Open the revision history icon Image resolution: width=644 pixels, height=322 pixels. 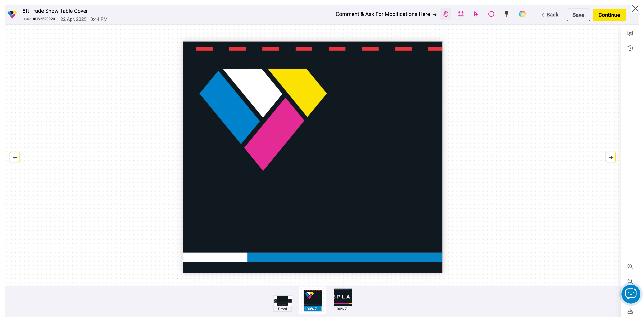tap(630, 48)
